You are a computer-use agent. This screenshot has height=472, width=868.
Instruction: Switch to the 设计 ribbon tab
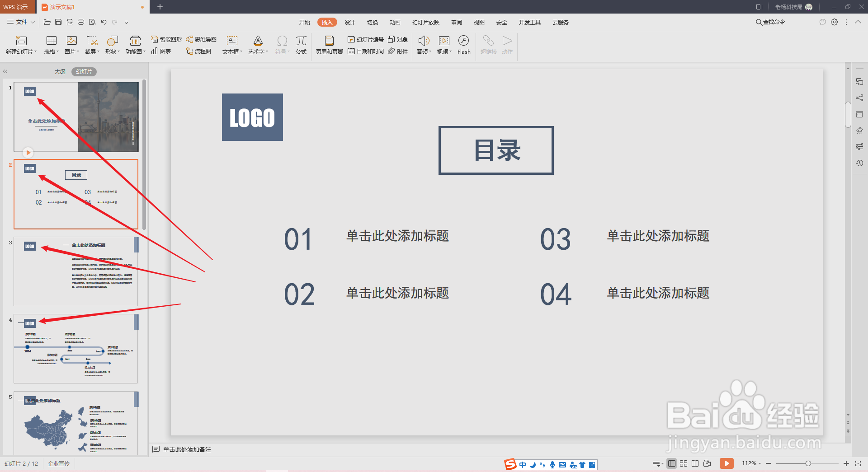click(x=349, y=22)
